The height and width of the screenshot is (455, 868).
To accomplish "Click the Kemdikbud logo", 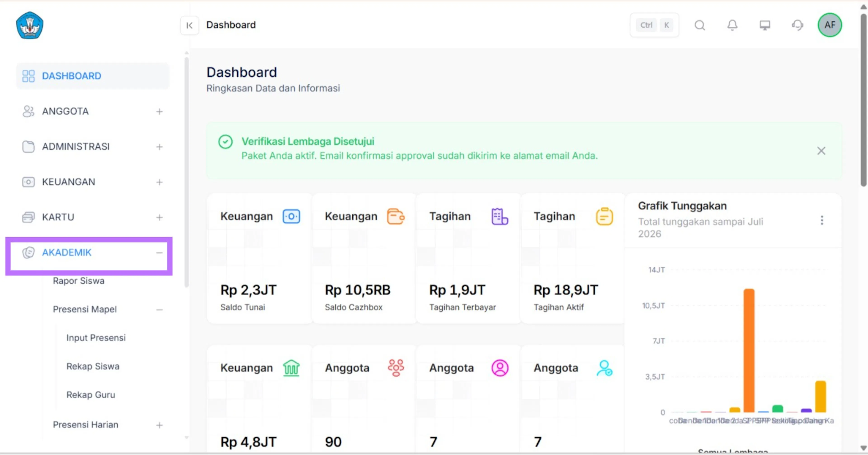I will (x=30, y=25).
